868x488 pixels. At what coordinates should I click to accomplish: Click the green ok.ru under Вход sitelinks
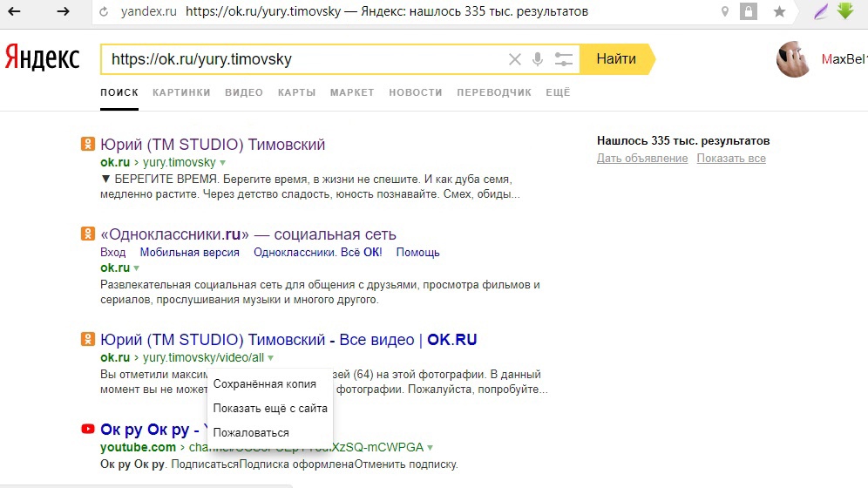[115, 268]
